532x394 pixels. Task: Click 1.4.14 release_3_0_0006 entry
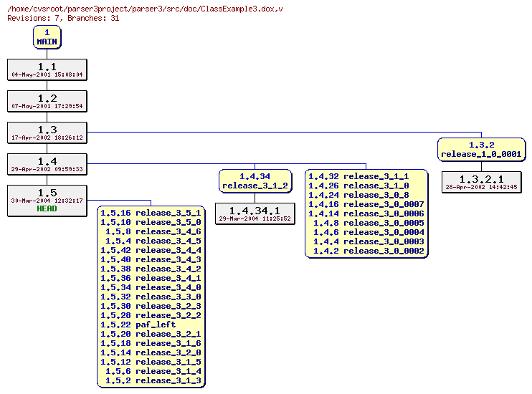[x=366, y=214]
